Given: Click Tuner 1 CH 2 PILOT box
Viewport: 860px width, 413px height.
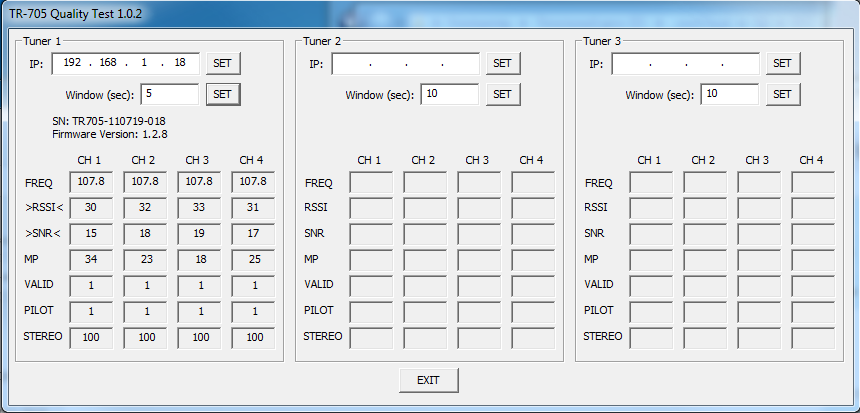Looking at the screenshot, I should tap(145, 312).
